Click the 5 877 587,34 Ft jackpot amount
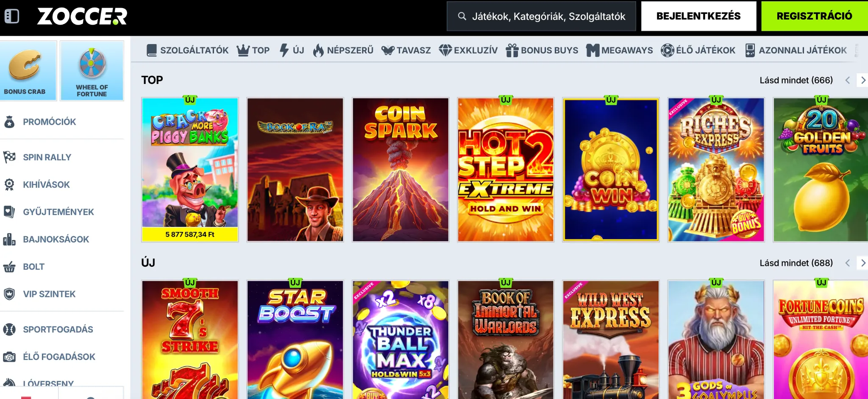The height and width of the screenshot is (399, 868). [x=190, y=234]
